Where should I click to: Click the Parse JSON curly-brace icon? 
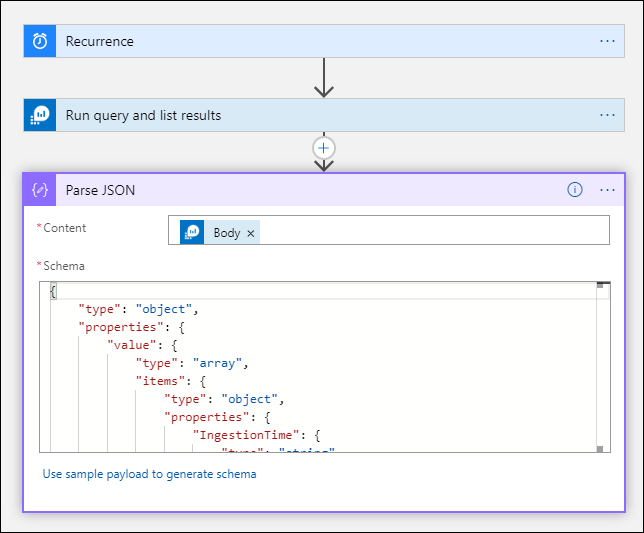tap(40, 190)
